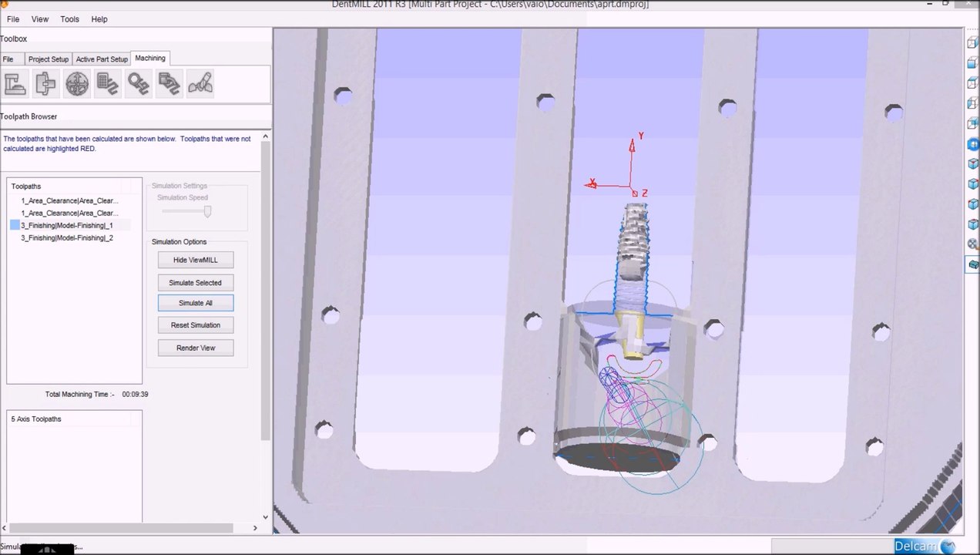Screen dimensions: 980x555
Task: Click the Delcam logo
Action: 924,547
